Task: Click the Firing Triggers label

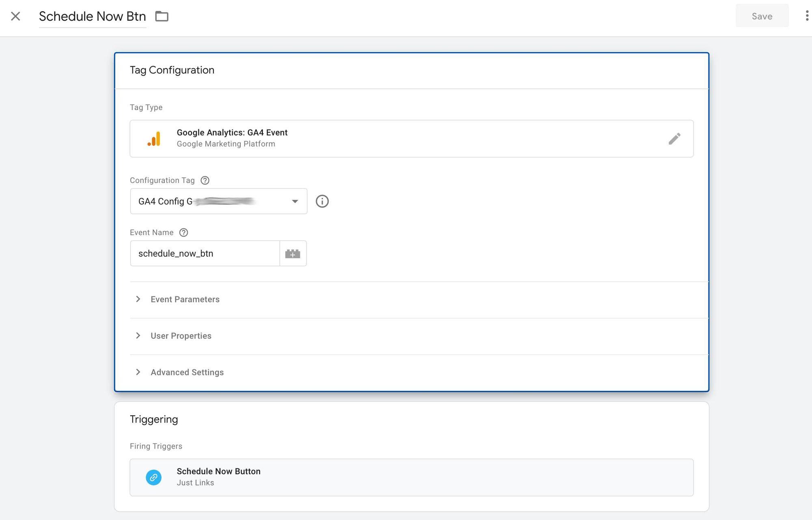Action: [x=156, y=446]
